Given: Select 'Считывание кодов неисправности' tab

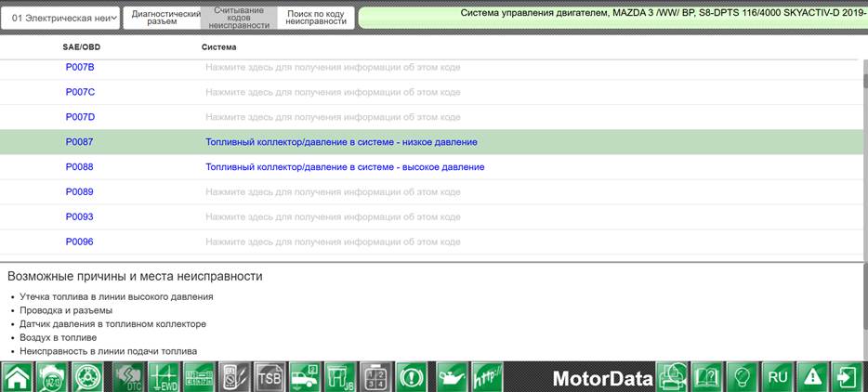Looking at the screenshot, I should click(239, 19).
